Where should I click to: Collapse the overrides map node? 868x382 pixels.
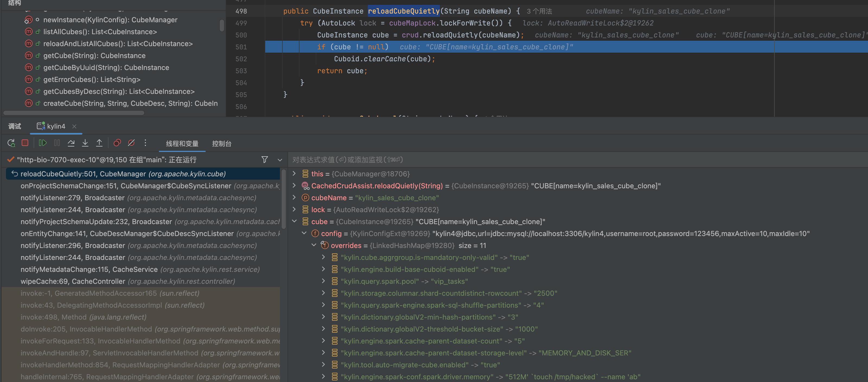(x=314, y=245)
